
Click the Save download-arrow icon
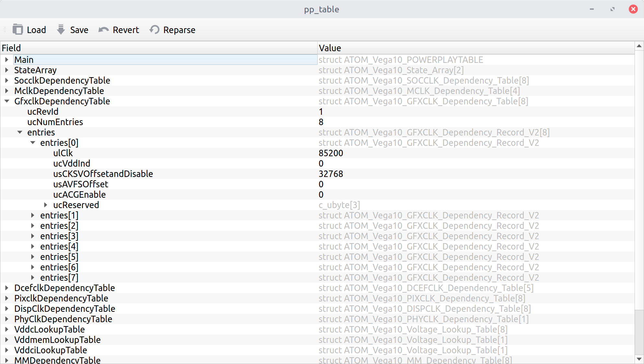(61, 29)
